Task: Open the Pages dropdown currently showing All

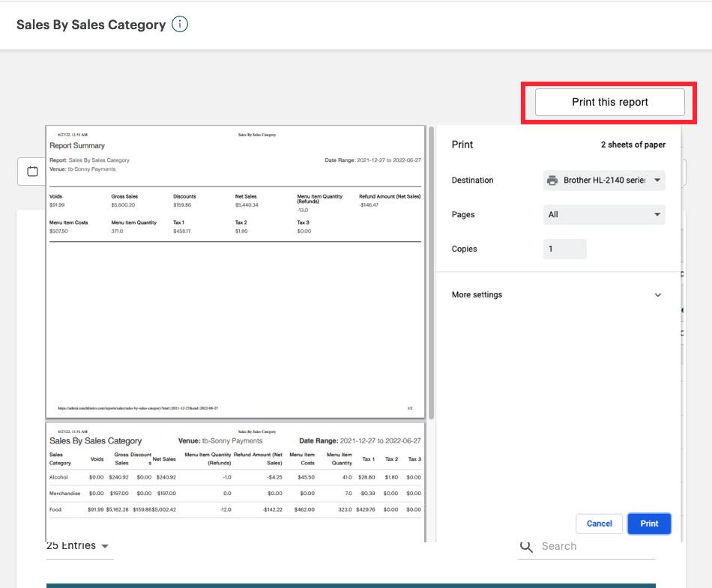Action: (x=604, y=214)
